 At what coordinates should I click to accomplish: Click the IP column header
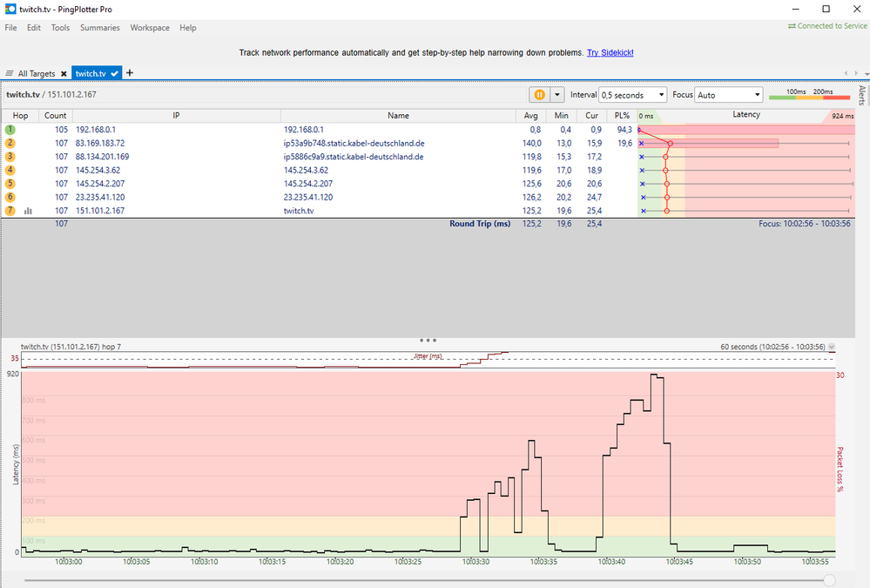point(177,116)
